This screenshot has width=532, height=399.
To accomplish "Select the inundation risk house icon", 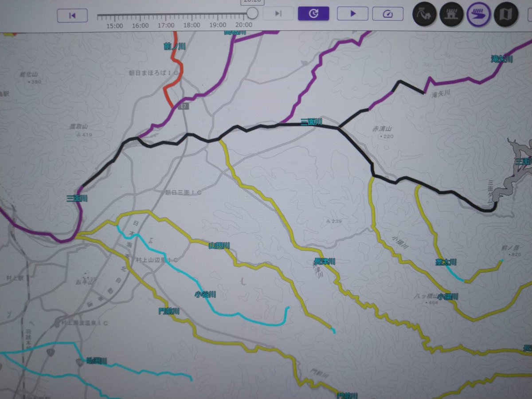I will click(x=451, y=15).
